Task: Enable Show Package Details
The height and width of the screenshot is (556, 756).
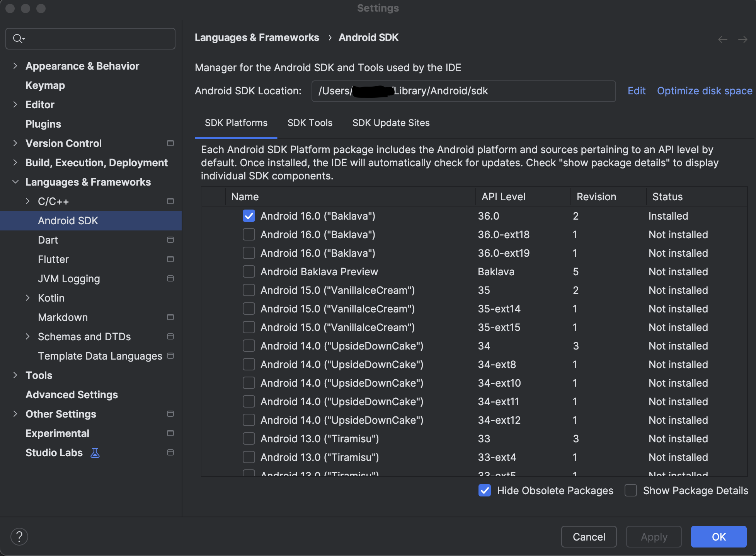Action: 630,490
